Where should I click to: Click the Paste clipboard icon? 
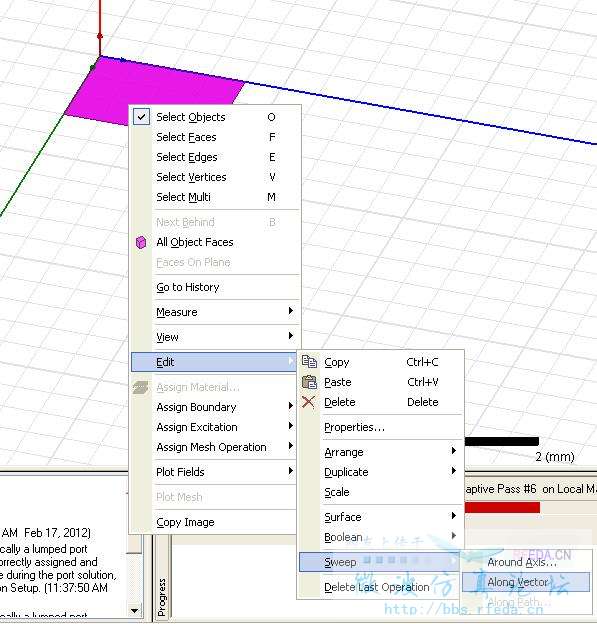tap(309, 382)
